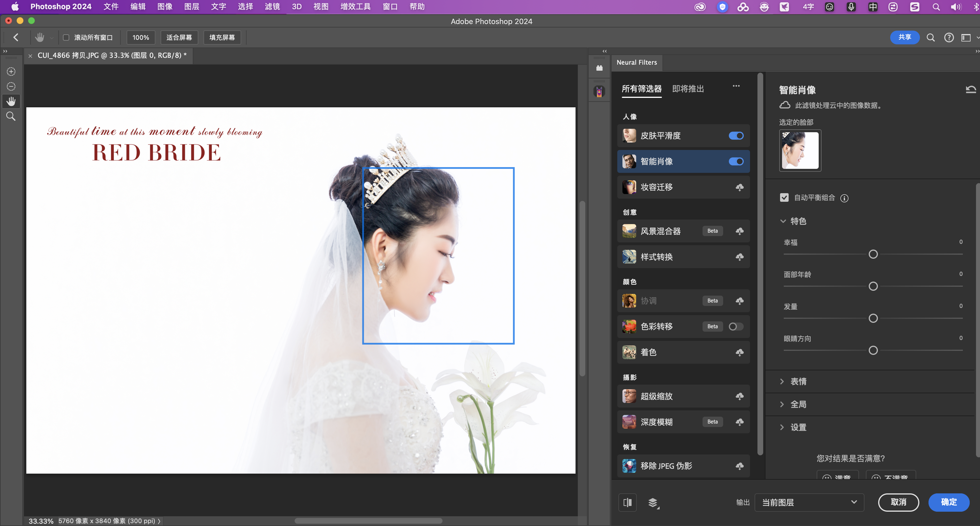The image size is (980, 526).
Task: Select the Zoom magnifier tool
Action: [x=11, y=116]
